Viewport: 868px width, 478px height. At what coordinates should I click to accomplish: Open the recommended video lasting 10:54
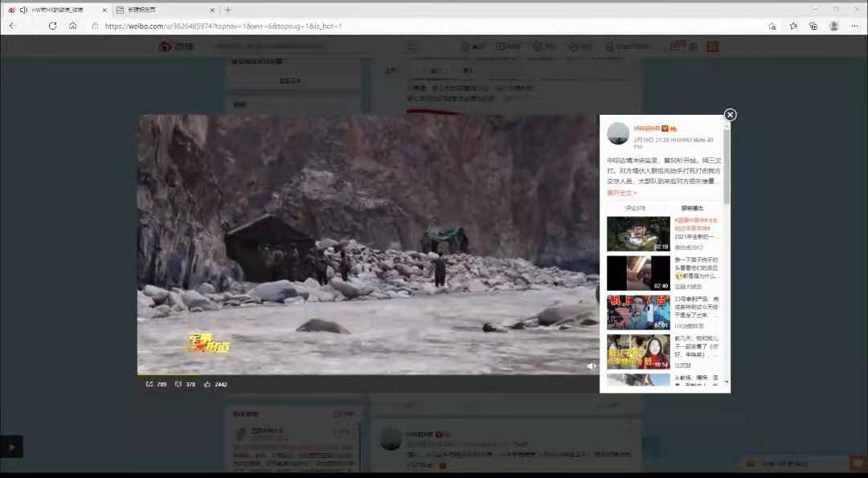pos(638,352)
